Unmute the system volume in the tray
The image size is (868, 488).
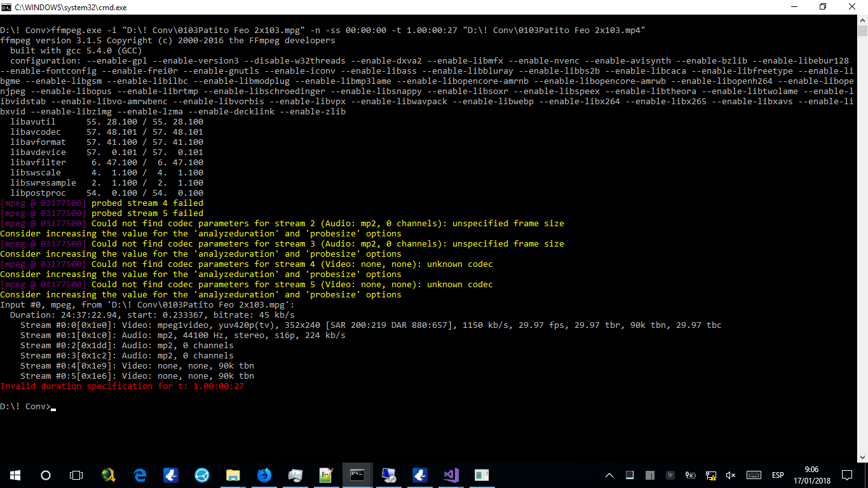(730, 475)
